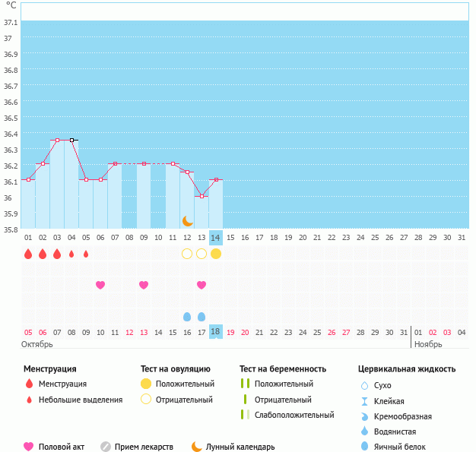The height and width of the screenshot is (452, 476).
Task: Click the black temperature marker on day 04
Action: pos(72,140)
